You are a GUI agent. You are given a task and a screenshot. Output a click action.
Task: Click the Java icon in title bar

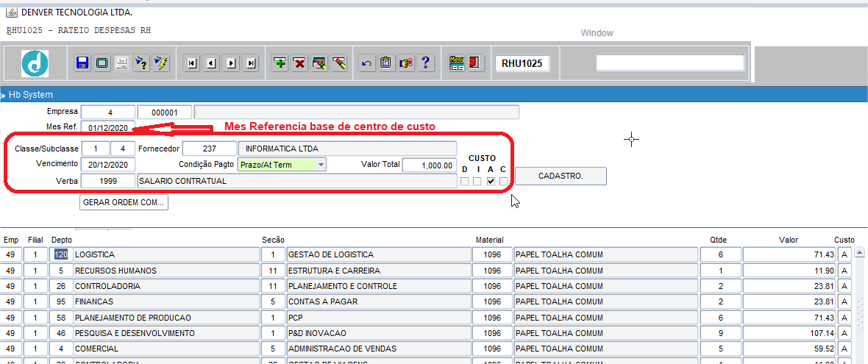[10, 13]
